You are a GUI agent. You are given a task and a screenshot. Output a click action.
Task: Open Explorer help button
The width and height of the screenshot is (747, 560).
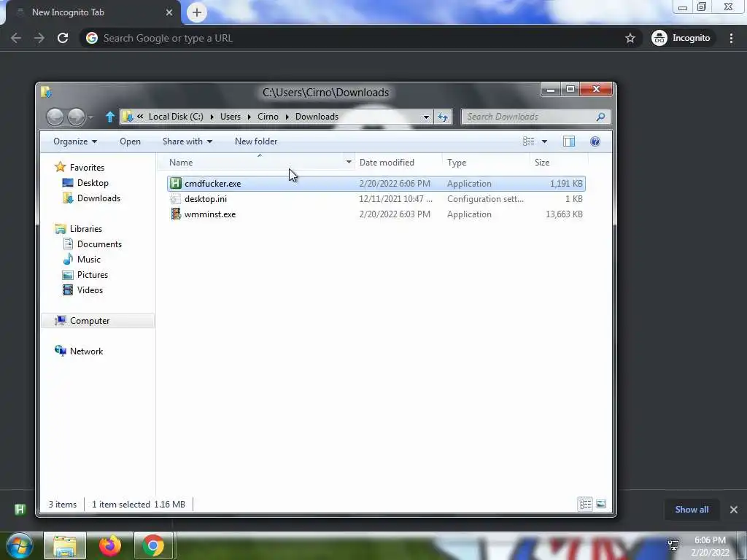click(595, 141)
